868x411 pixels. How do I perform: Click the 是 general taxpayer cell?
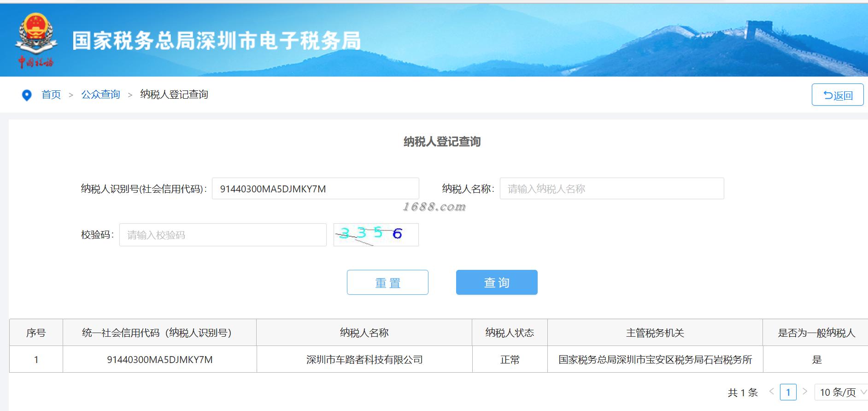pyautogui.click(x=816, y=359)
